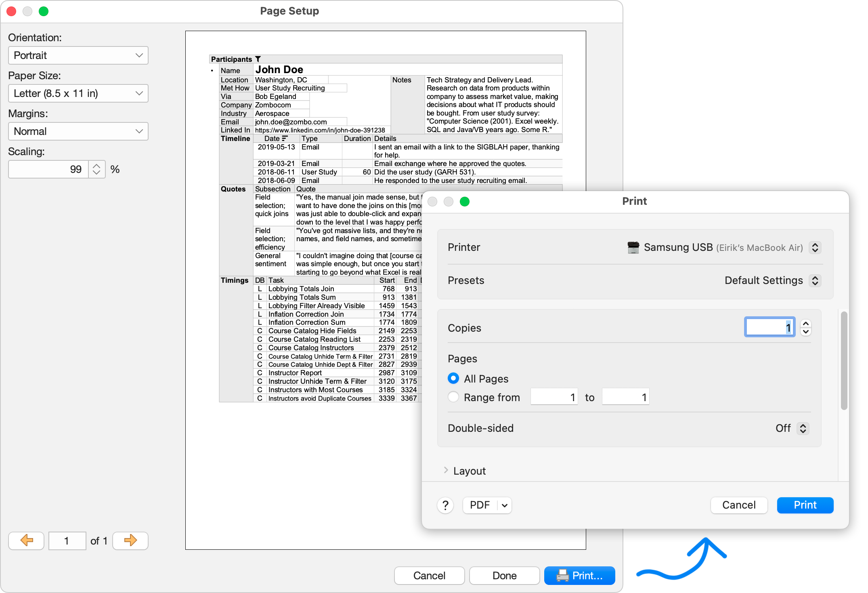The width and height of the screenshot is (868, 593).
Task: Select the Range from radio button
Action: click(x=453, y=397)
